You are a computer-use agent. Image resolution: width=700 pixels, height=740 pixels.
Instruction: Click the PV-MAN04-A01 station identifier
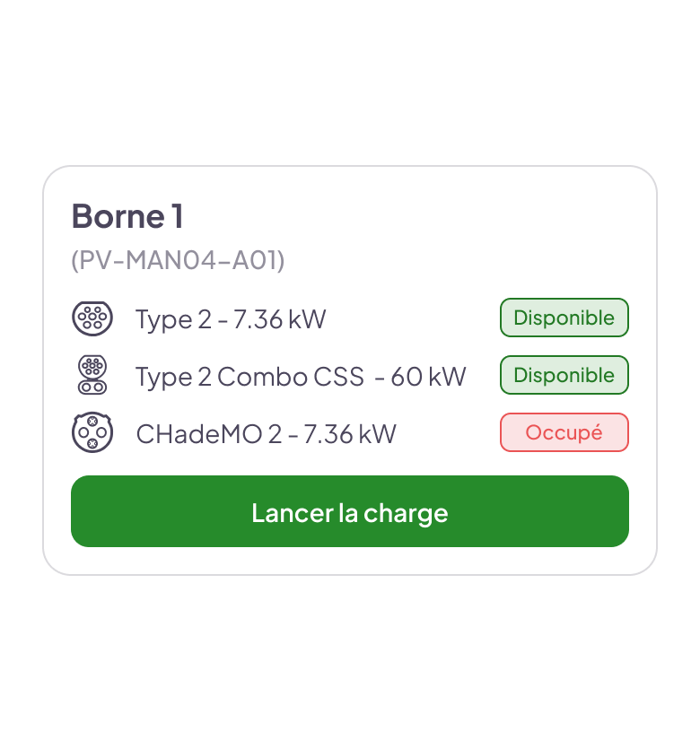pyautogui.click(x=178, y=260)
